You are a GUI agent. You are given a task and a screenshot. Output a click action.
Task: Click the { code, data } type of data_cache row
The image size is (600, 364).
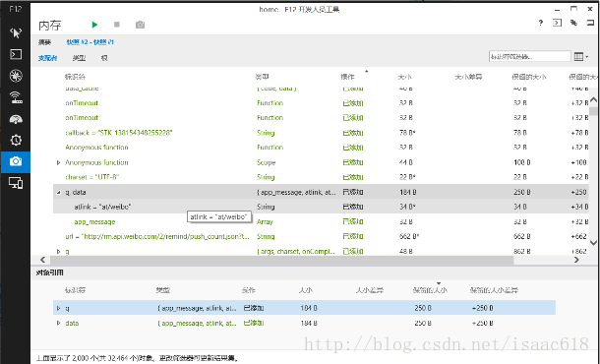point(276,89)
